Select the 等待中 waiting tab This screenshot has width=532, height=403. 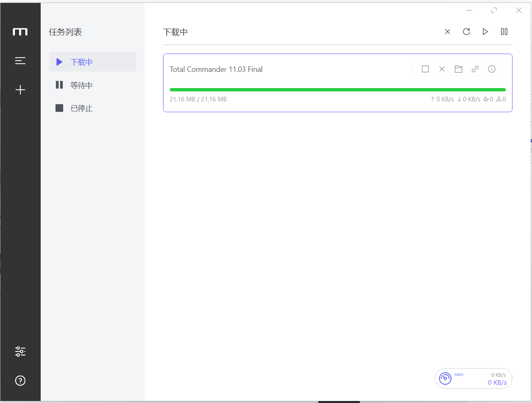[93, 85]
